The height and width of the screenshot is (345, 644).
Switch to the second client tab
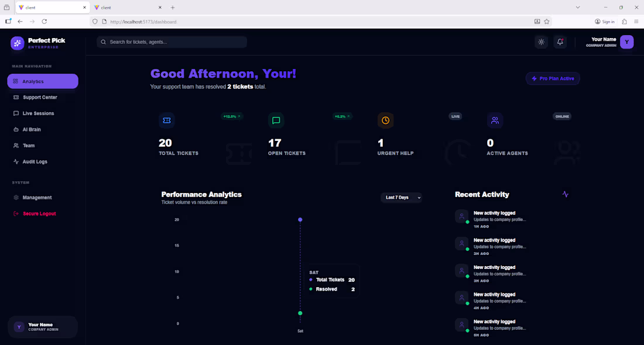pos(127,8)
